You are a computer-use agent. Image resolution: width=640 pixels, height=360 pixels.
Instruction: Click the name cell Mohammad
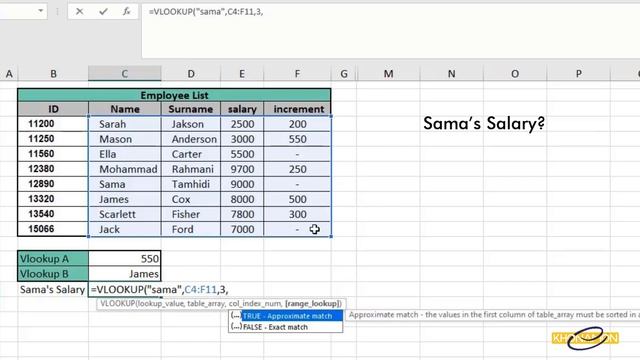click(x=124, y=169)
